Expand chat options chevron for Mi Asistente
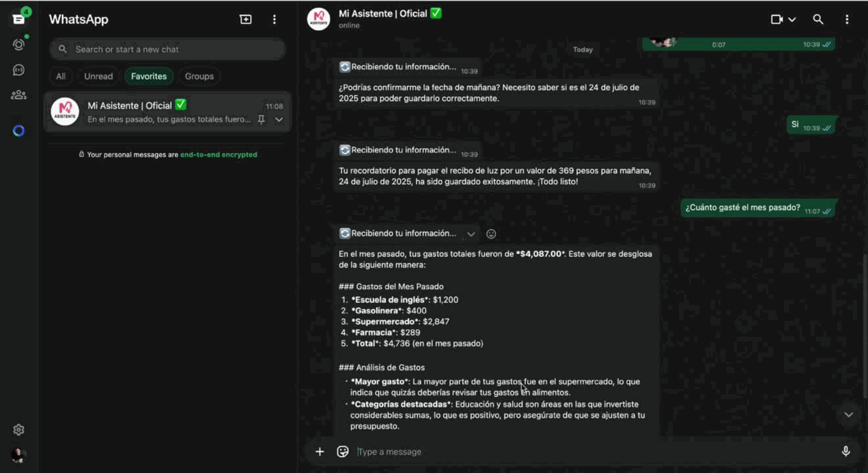This screenshot has height=473, width=868. pos(279,119)
